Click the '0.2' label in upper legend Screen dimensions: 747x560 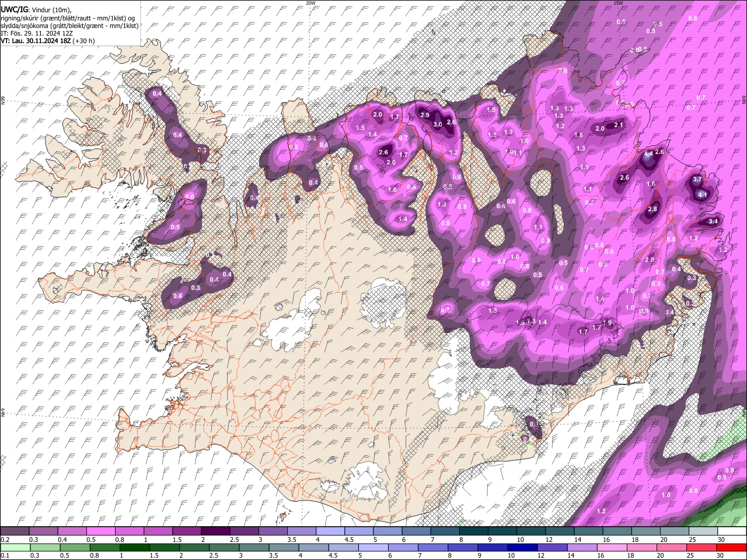5,540
